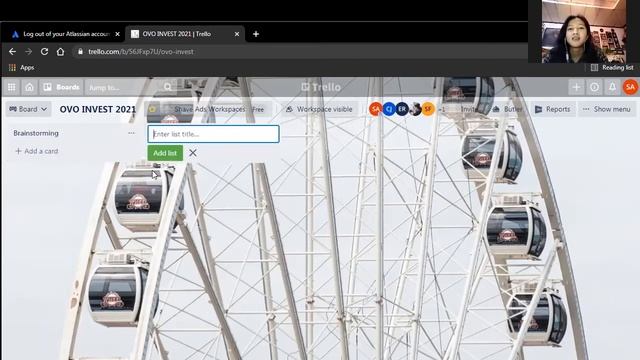Focus the Enter list title field
This screenshot has height=360, width=640.
[213, 134]
